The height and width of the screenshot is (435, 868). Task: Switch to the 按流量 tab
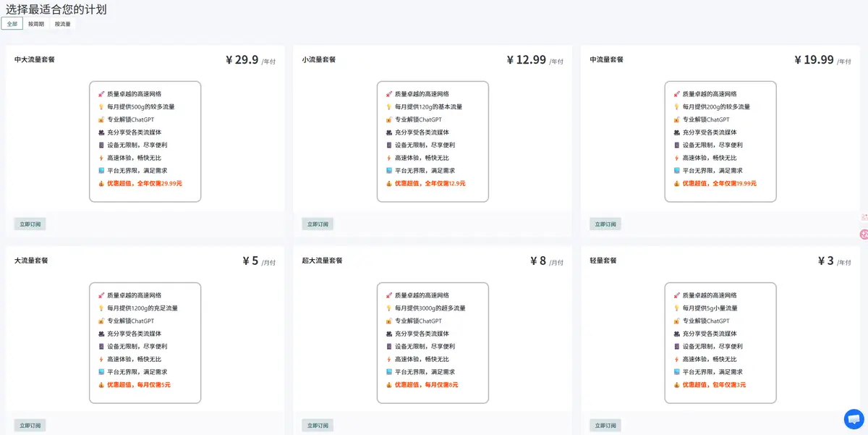pyautogui.click(x=63, y=24)
